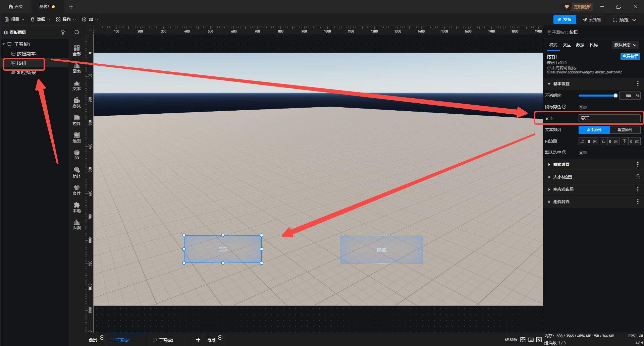This screenshot has width=644, height=346.
Task: Select 垂直排列 text arrangement
Action: click(x=625, y=130)
